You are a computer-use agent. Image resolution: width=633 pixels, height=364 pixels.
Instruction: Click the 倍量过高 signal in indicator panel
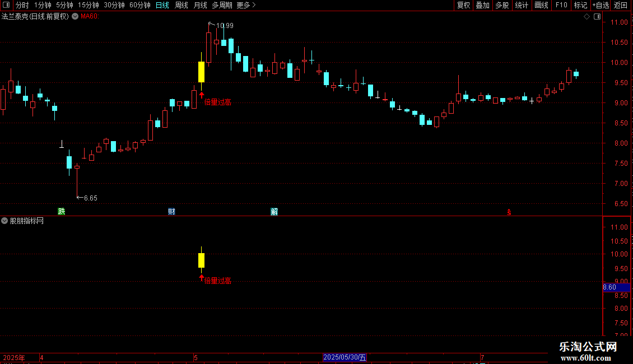[217, 281]
